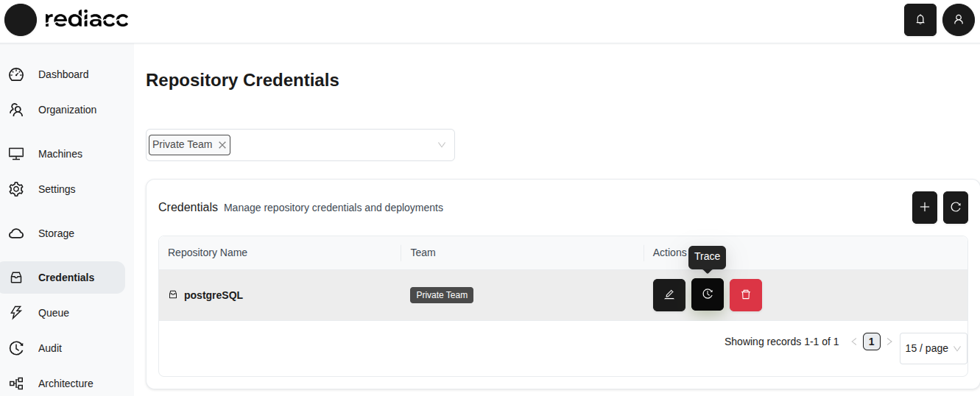
Task: Open the Queue page
Action: [x=54, y=313]
